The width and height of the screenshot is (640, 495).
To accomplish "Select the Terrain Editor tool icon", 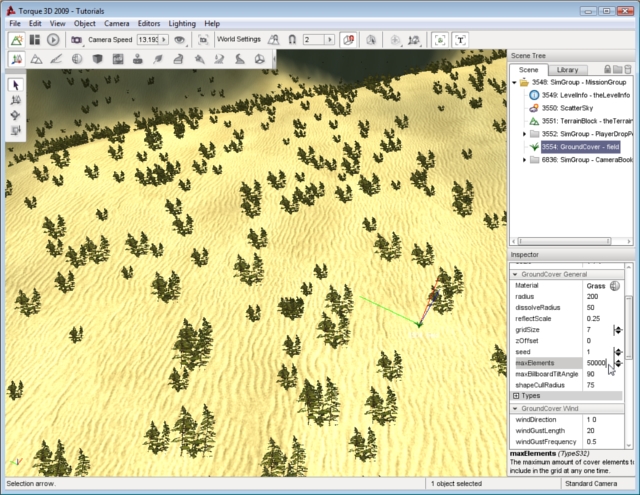I will tap(36, 60).
